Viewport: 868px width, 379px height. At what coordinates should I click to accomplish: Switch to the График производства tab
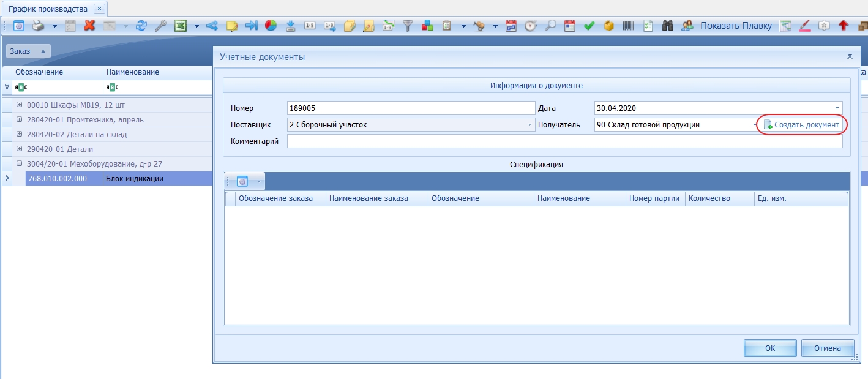coord(48,9)
